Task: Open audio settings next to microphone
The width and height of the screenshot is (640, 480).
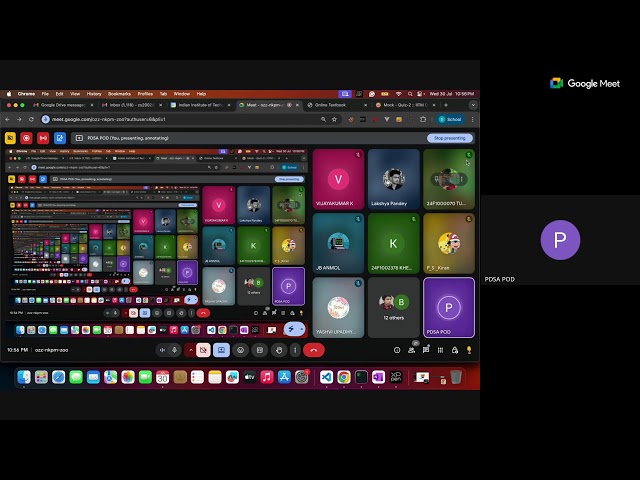Action: [x=162, y=350]
